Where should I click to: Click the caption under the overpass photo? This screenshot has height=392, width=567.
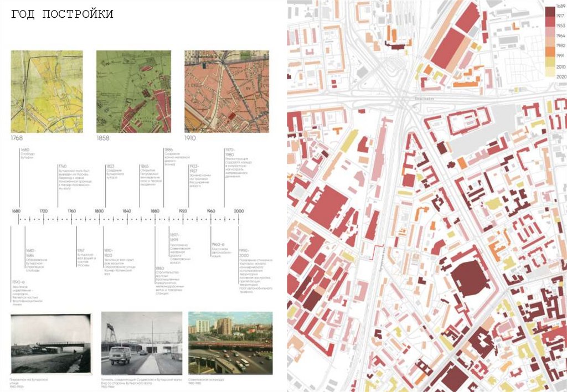206,381
